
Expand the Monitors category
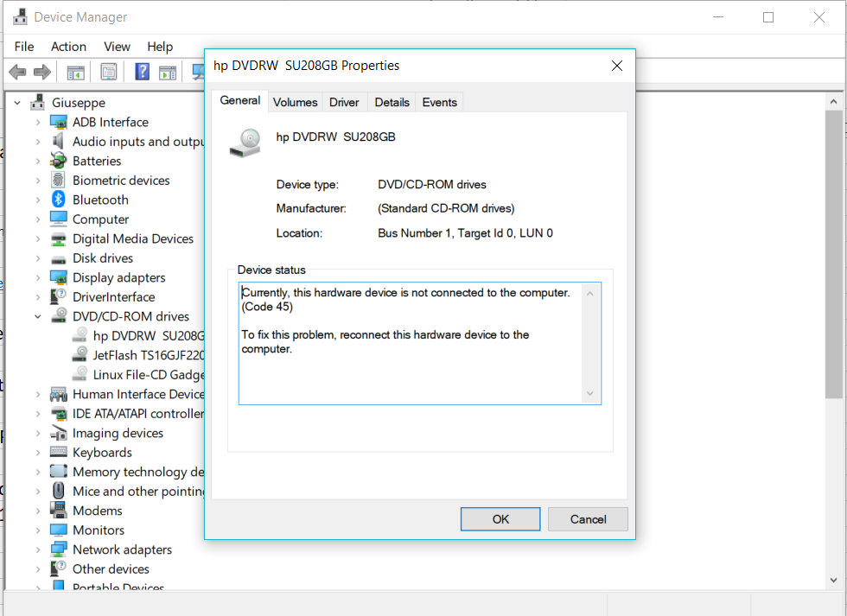click(x=38, y=530)
